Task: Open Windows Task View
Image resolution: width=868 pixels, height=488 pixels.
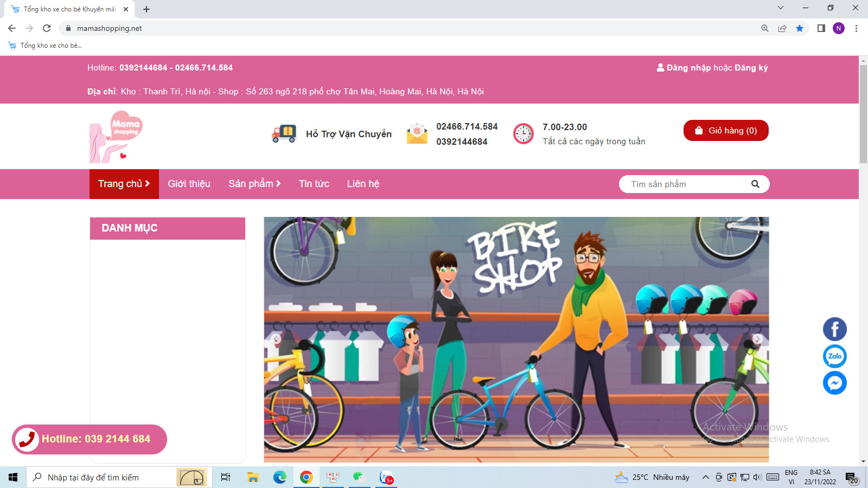Action: 226,477
